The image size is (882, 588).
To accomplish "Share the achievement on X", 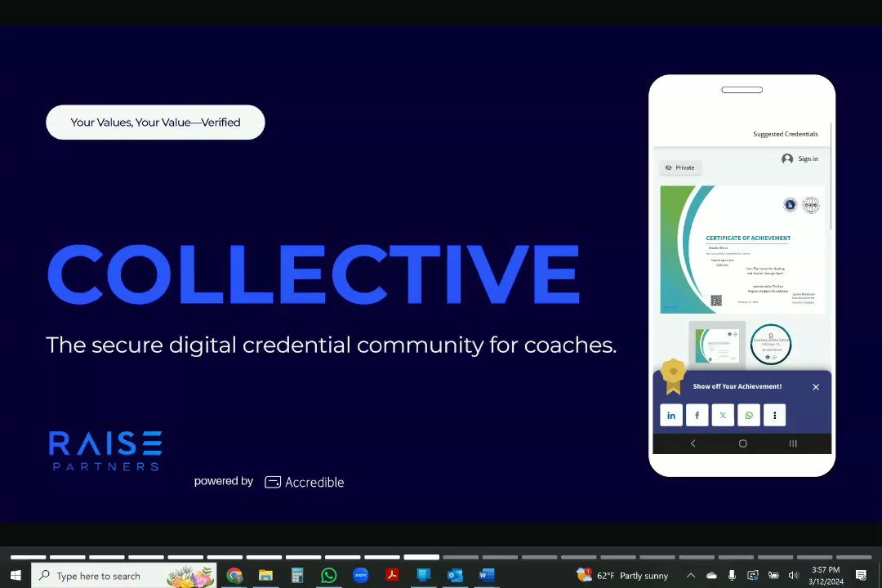I will click(x=723, y=415).
